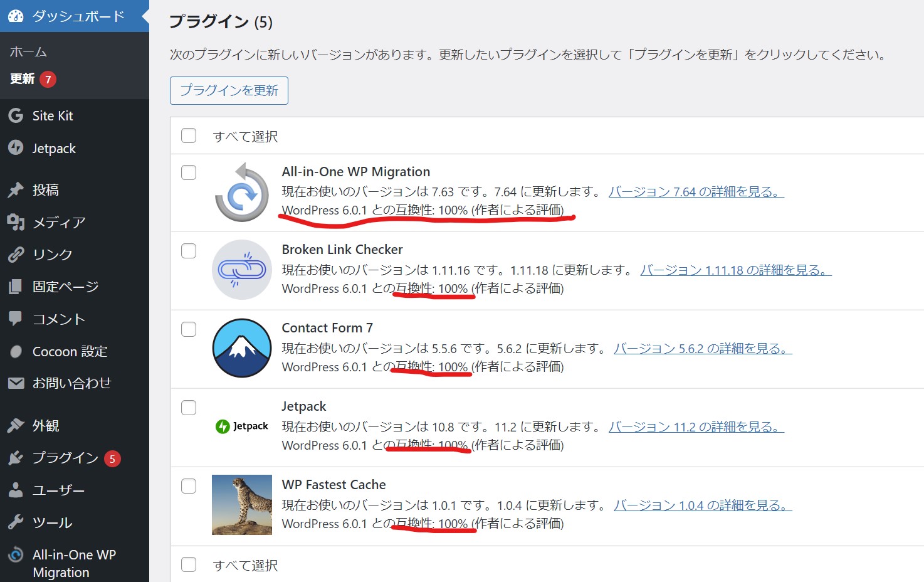The height and width of the screenshot is (582, 924).
Task: Tick the WP Fastest Cache checkbox
Action: (x=189, y=486)
